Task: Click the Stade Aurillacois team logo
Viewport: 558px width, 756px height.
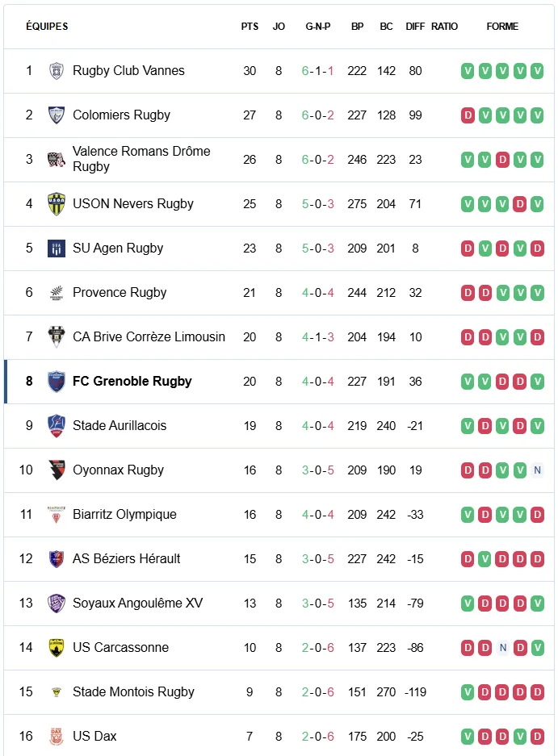Action: pos(56,426)
